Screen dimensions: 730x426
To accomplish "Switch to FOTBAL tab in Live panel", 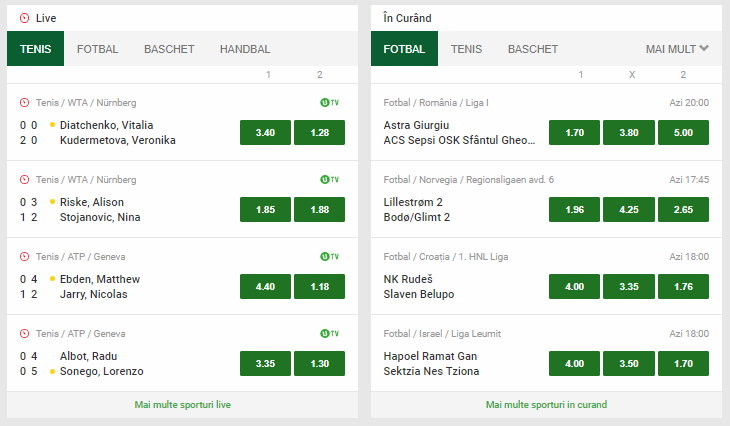I will click(x=98, y=48).
